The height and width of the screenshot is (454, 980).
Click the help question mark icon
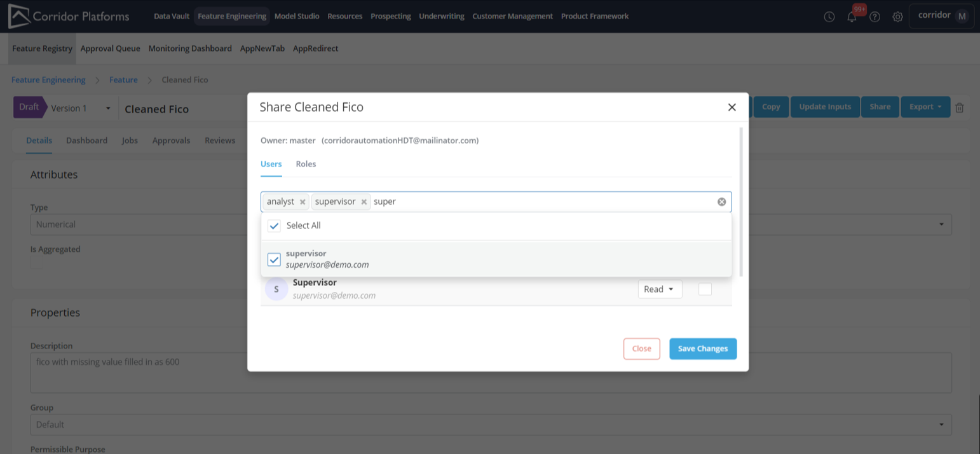coord(875,17)
